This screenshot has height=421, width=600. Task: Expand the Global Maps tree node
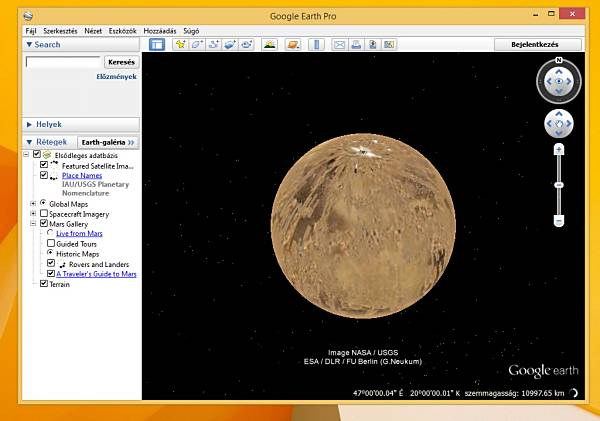click(33, 203)
